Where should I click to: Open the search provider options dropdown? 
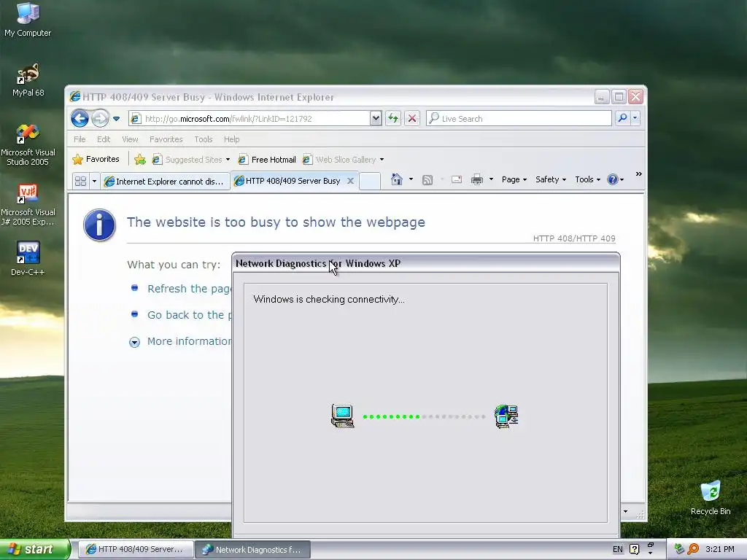tap(635, 118)
